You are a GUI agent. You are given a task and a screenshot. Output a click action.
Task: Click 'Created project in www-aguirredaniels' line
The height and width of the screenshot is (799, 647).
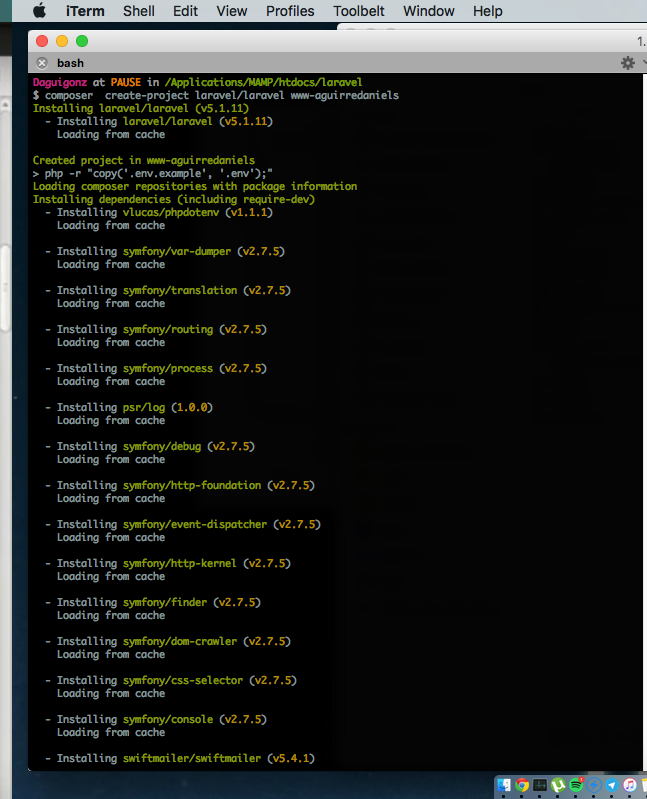point(144,160)
